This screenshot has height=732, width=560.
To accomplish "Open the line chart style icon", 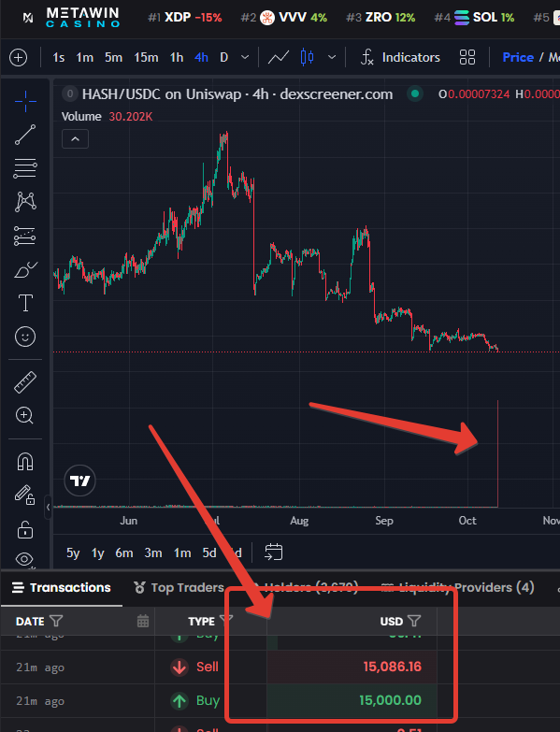I will [279, 57].
